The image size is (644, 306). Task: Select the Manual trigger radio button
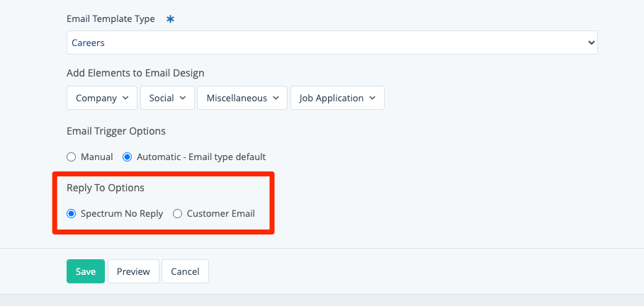(x=71, y=157)
